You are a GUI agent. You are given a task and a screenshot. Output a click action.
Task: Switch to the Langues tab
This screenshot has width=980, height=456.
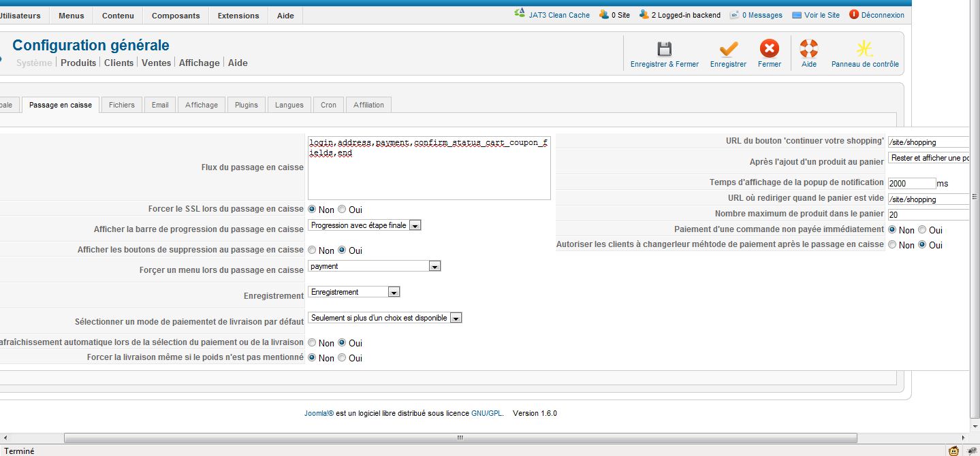click(289, 105)
